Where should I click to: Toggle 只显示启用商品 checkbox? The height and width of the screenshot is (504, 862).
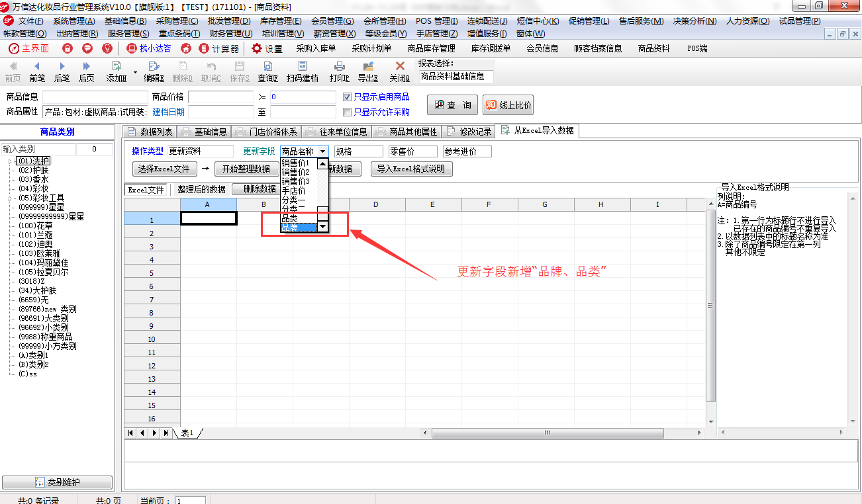(x=347, y=97)
